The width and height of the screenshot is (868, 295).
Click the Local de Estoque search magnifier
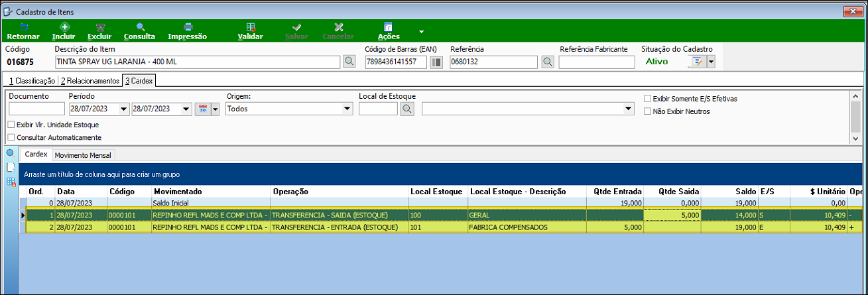pos(407,109)
